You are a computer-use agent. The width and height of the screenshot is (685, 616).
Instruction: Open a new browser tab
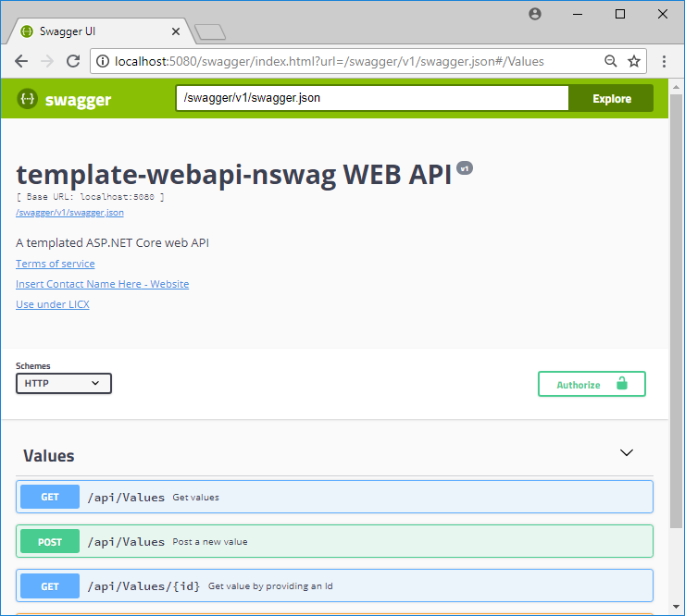click(x=210, y=32)
